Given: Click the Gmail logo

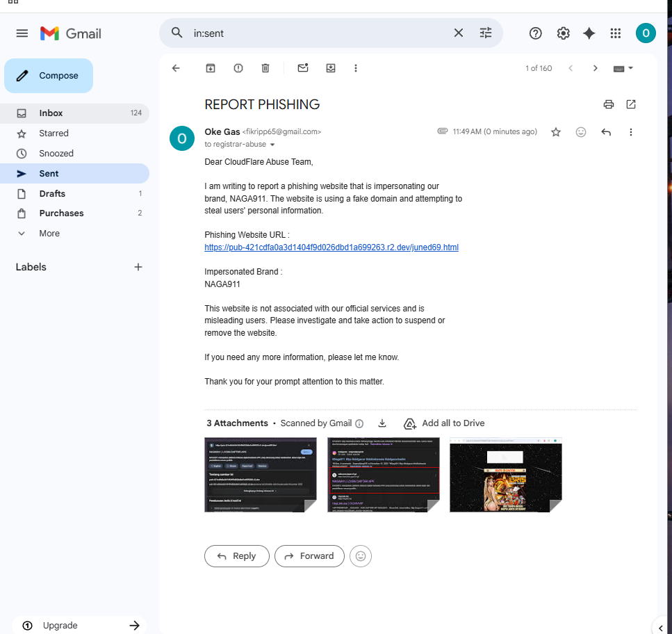Looking at the screenshot, I should point(71,33).
